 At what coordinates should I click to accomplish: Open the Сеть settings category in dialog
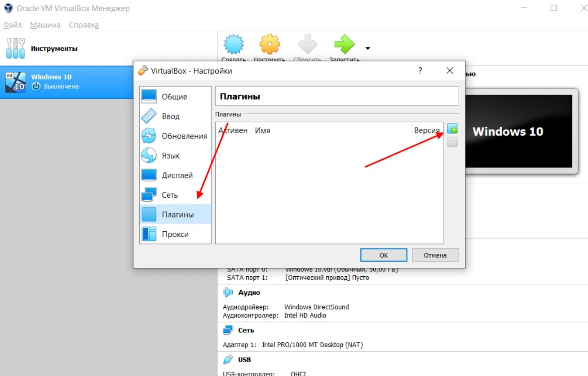pos(175,195)
